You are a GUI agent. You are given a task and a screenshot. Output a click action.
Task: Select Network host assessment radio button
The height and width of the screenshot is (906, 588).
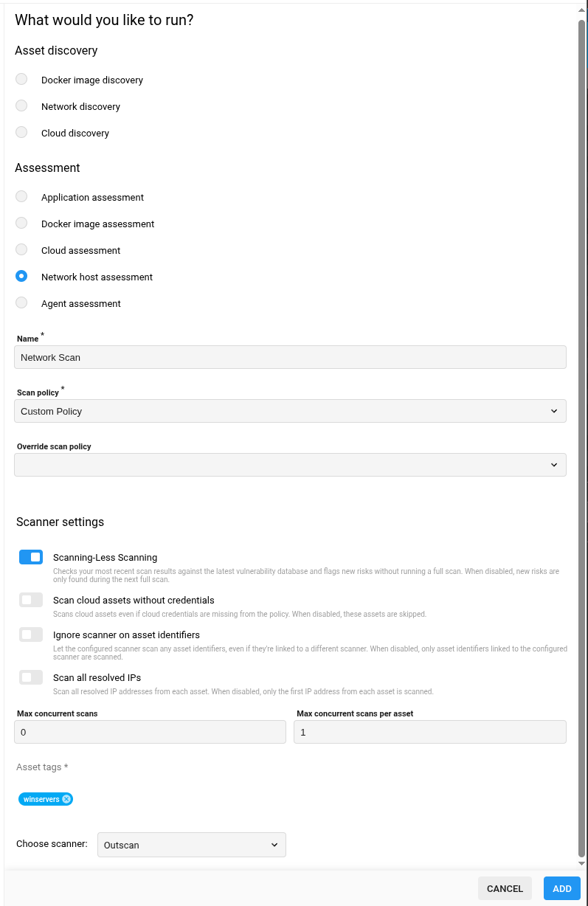click(21, 277)
